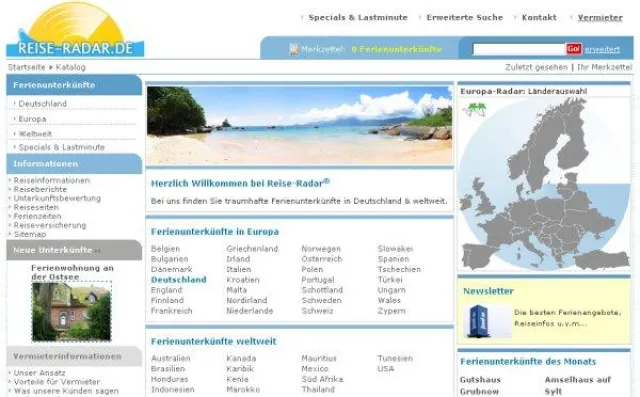Open Vorteile für Vermieter link
The image size is (640, 397).
click(x=57, y=381)
